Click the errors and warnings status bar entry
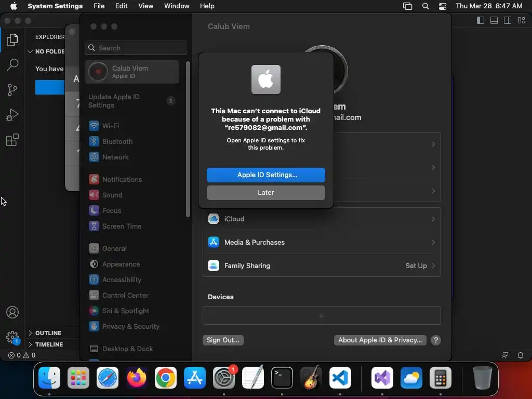Image resolution: width=532 pixels, height=399 pixels. (22, 355)
